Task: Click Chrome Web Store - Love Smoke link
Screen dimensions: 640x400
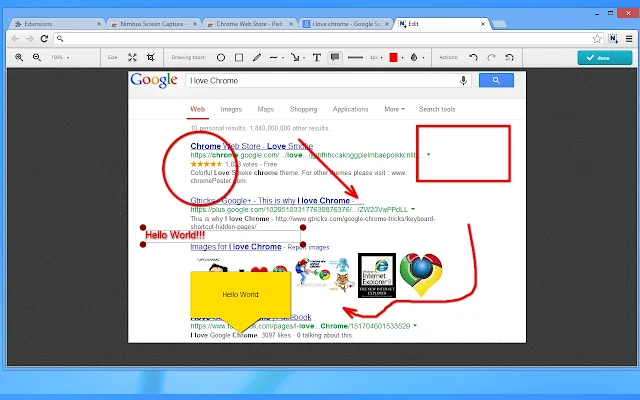Action: pos(251,146)
